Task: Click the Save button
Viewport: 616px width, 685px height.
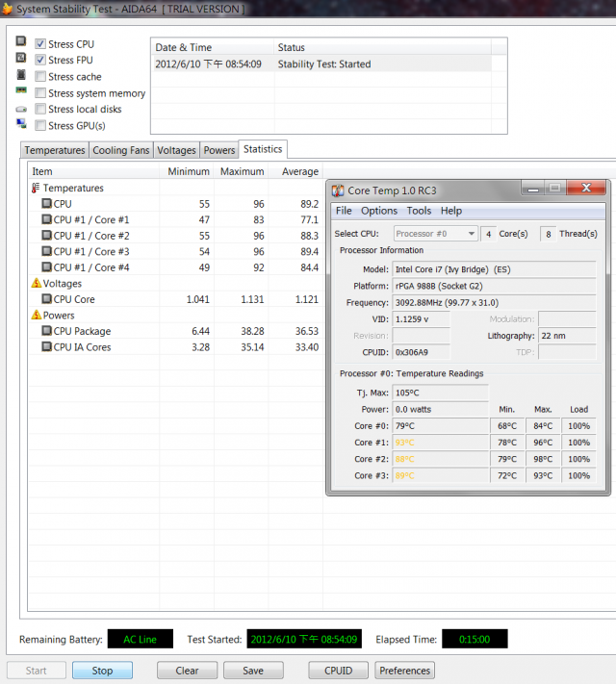Action: [253, 671]
